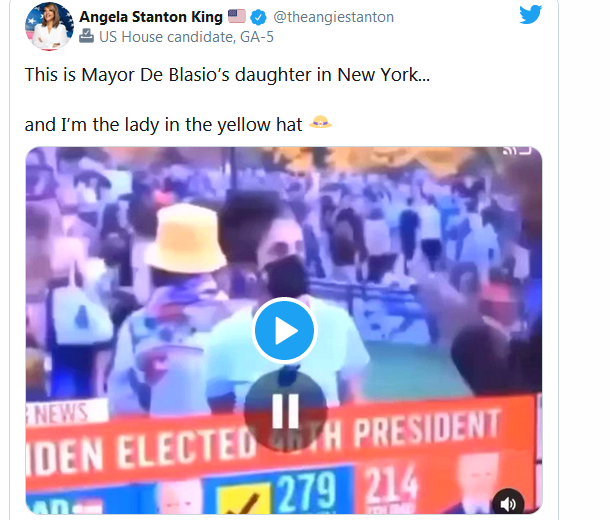Click the cast icon on video corner

tap(518, 150)
